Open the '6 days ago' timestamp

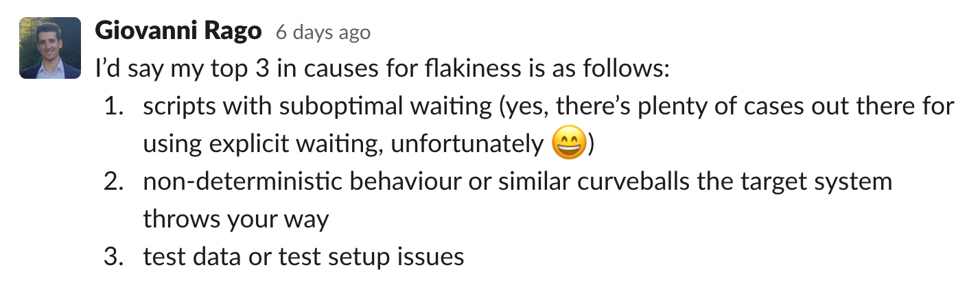click(x=323, y=32)
